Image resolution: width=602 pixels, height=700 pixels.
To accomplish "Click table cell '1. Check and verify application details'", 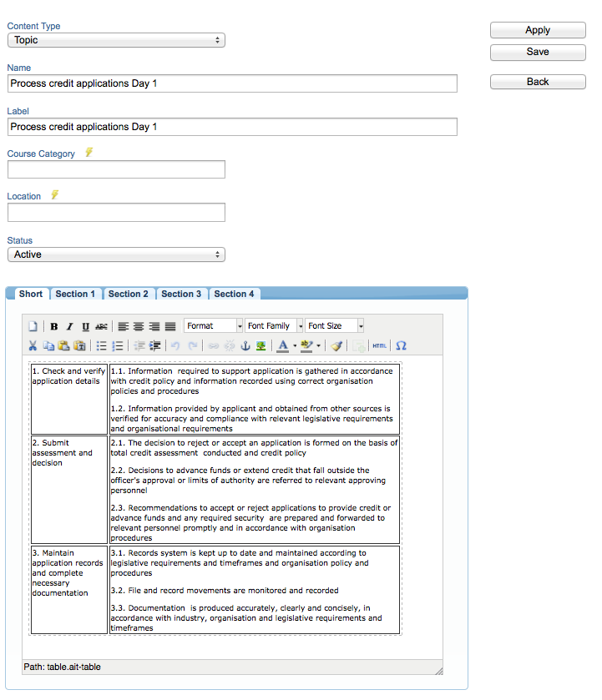I will click(x=68, y=399).
